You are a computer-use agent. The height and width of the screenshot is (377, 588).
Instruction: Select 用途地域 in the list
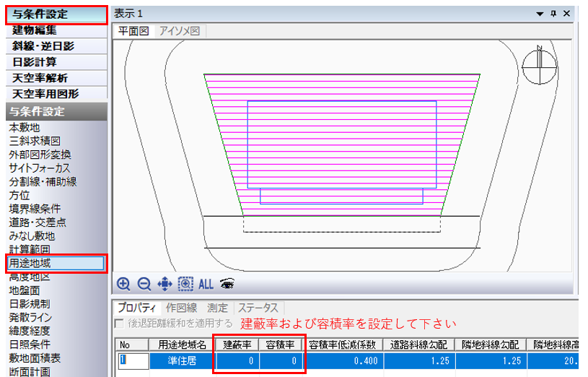(x=56, y=263)
